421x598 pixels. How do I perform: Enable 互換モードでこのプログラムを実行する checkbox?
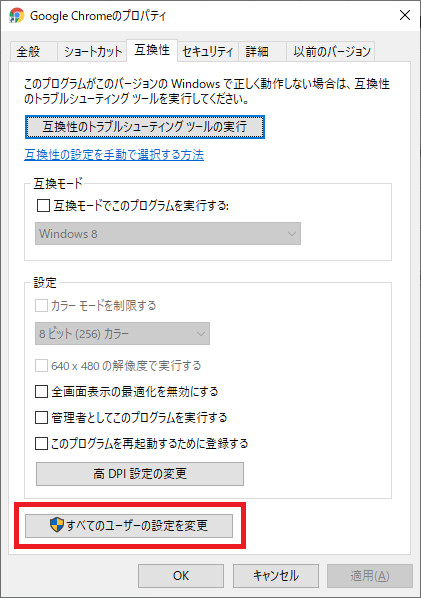[43, 206]
